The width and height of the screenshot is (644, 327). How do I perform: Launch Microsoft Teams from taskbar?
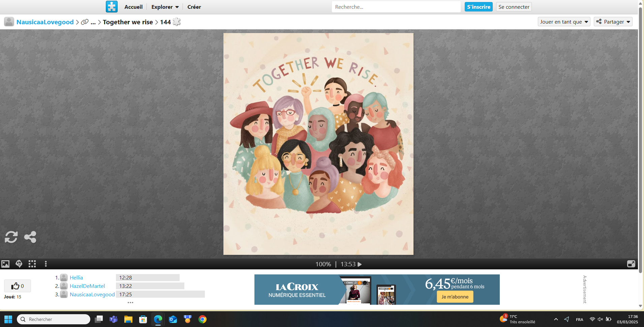pos(114,319)
